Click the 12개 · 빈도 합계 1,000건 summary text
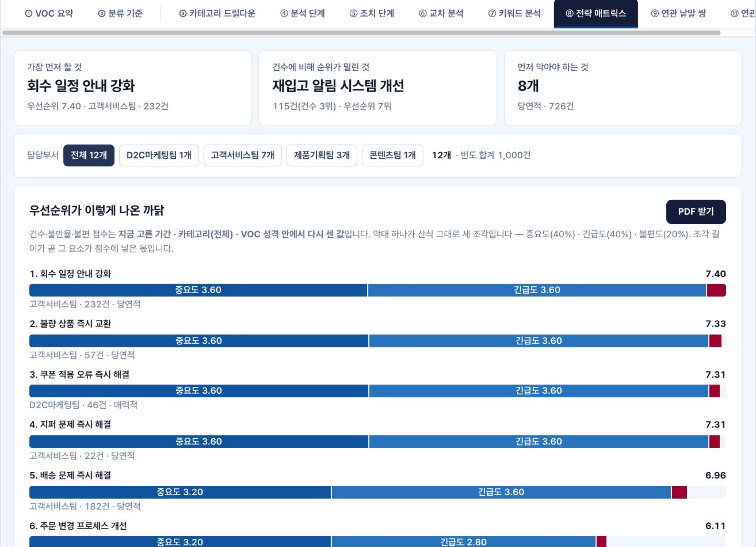 pos(482,155)
